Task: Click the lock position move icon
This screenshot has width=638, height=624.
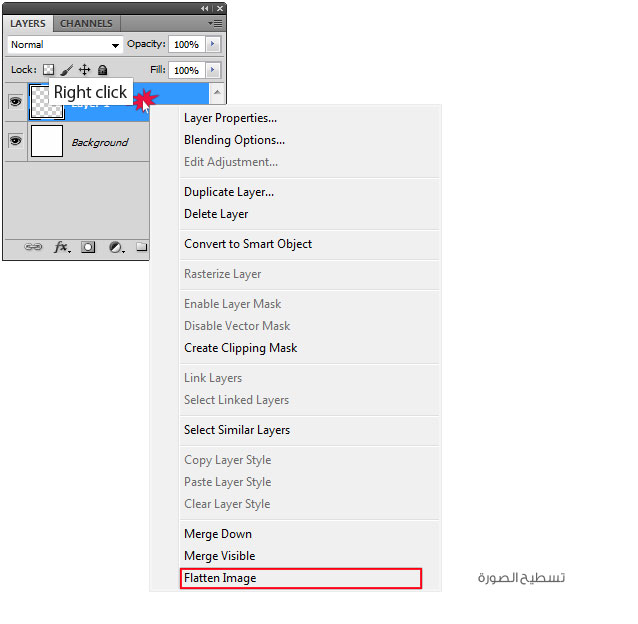Action: 84,70
